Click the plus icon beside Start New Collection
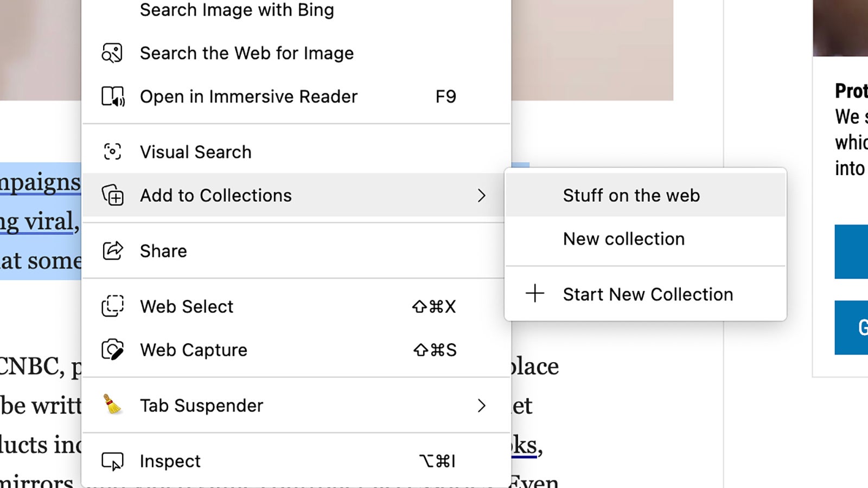868x488 pixels. (x=535, y=294)
